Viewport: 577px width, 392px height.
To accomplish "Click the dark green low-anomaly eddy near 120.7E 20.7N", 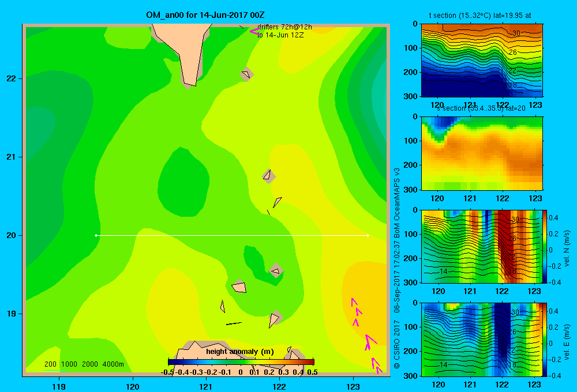I will point(183,182).
